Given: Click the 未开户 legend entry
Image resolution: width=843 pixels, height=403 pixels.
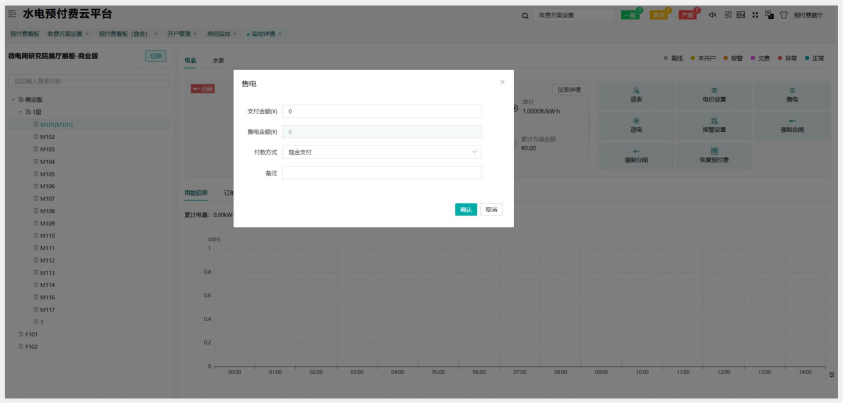Looking at the screenshot, I should [703, 58].
